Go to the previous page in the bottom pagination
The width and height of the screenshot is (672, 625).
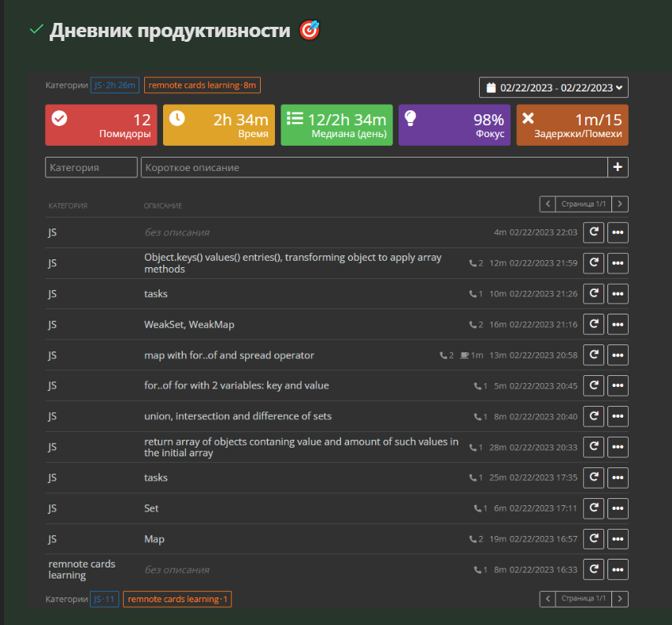click(548, 599)
